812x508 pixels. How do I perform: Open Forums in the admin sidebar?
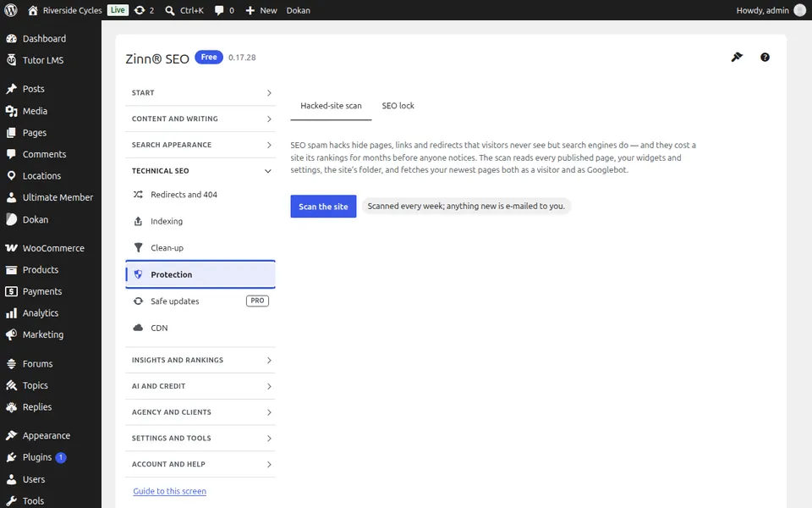(51, 364)
